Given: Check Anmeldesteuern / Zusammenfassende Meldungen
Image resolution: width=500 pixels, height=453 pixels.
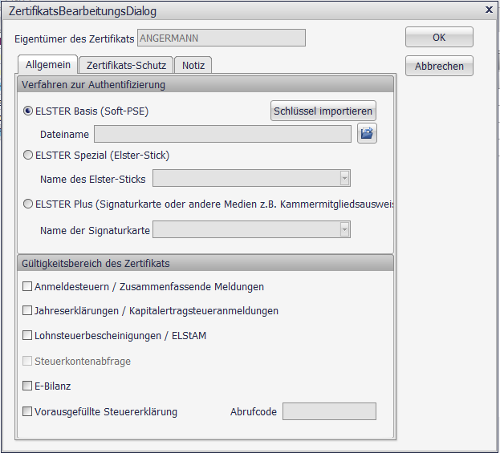Looking at the screenshot, I should click(x=27, y=286).
